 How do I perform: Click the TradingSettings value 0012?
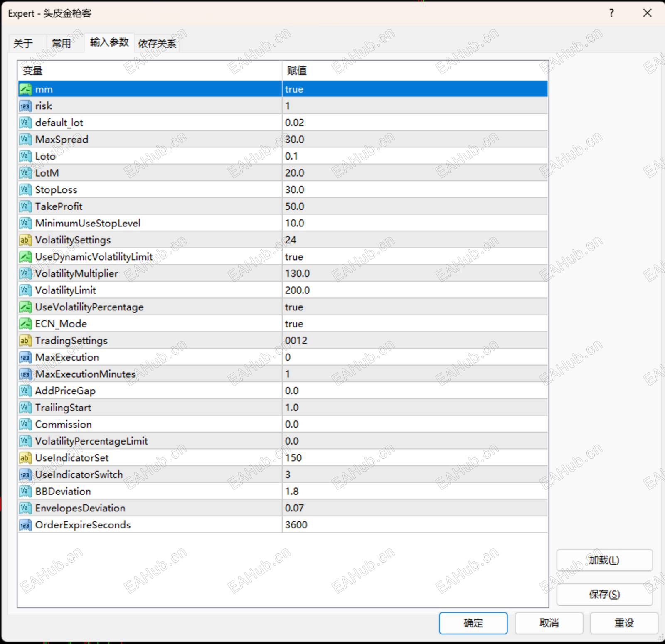click(296, 341)
